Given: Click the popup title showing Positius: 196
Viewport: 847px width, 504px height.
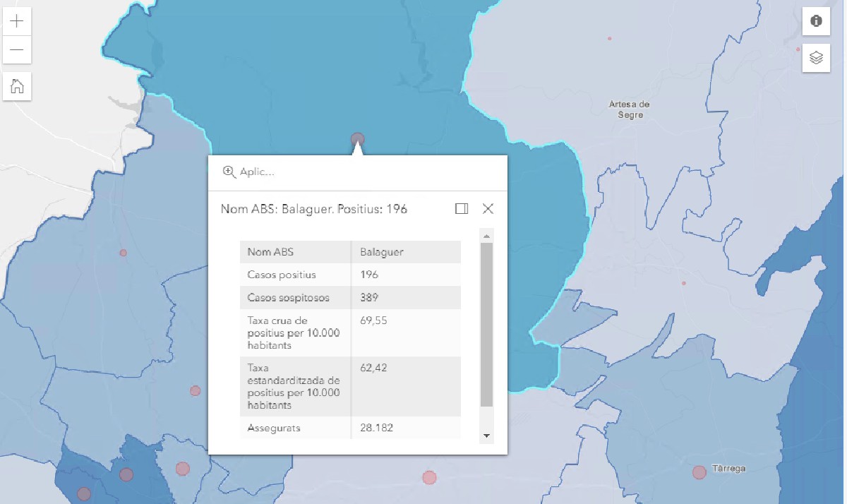Looking at the screenshot, I should pyautogui.click(x=314, y=209).
